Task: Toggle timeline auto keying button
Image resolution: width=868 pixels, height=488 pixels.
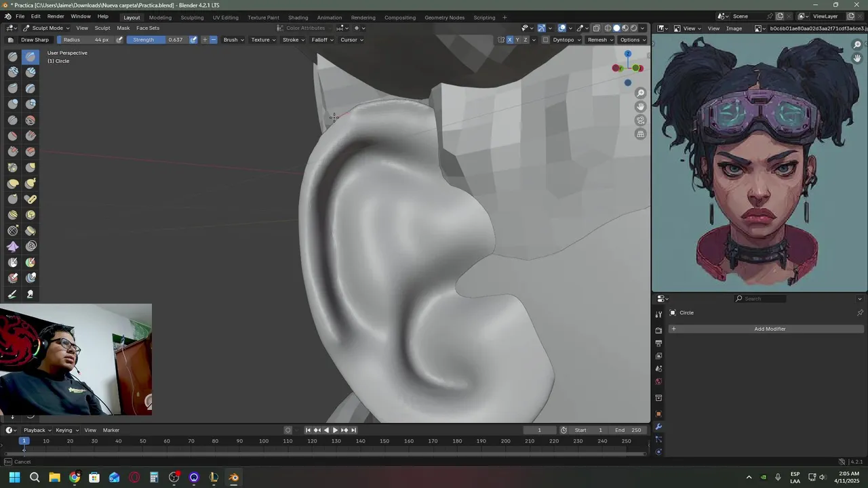Action: pos(288,430)
